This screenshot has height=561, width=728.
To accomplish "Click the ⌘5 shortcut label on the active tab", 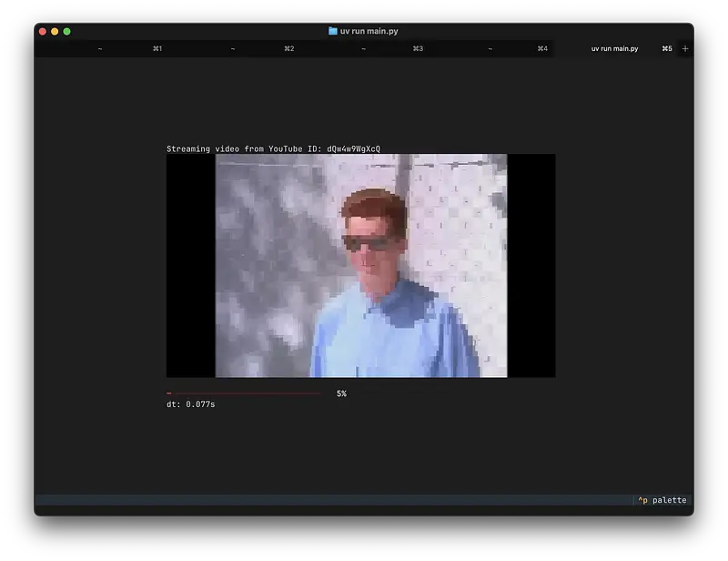I will pos(667,48).
